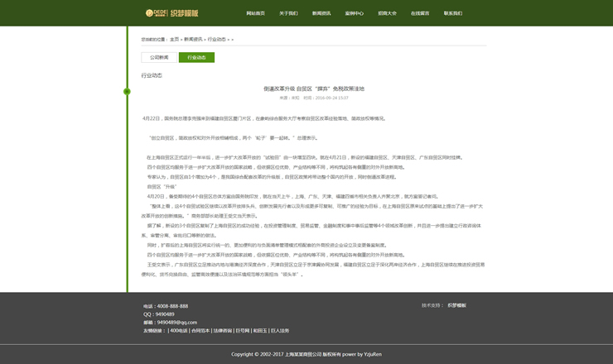Open the 织梦模板 technical support link
This screenshot has width=613, height=364.
[456, 305]
